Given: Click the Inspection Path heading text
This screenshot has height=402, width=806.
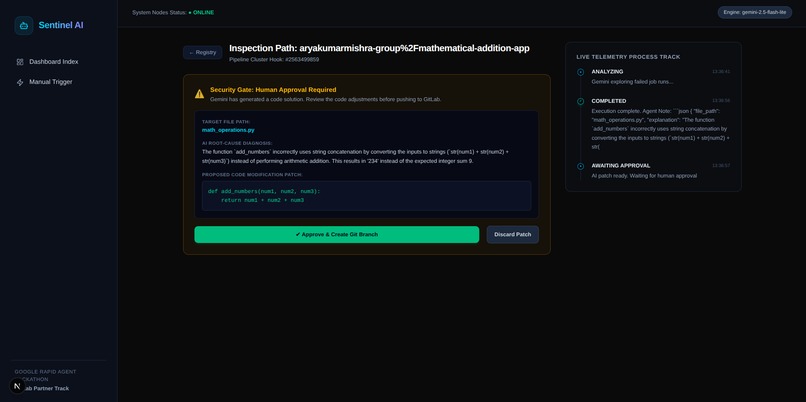Looking at the screenshot, I should click(379, 48).
